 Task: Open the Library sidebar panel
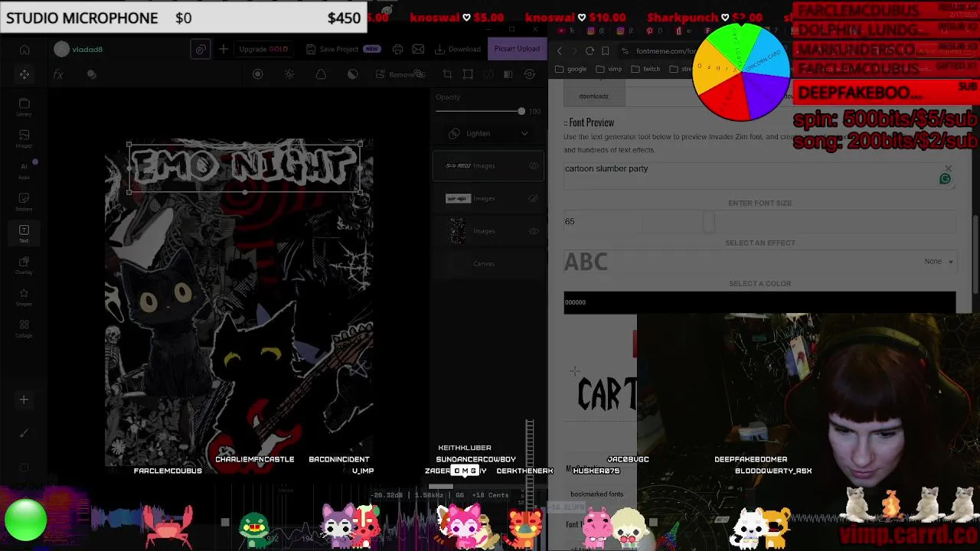[x=24, y=106]
